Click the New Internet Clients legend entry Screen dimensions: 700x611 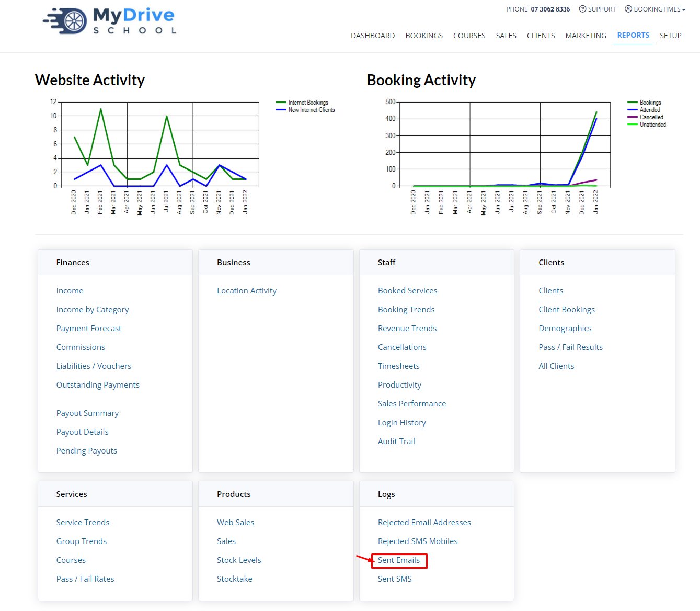click(305, 110)
